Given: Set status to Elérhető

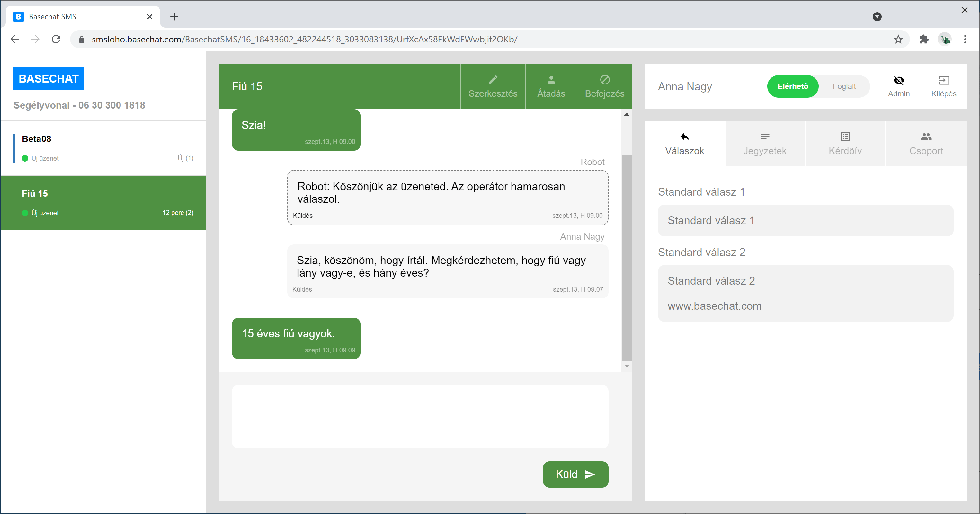Looking at the screenshot, I should 792,86.
